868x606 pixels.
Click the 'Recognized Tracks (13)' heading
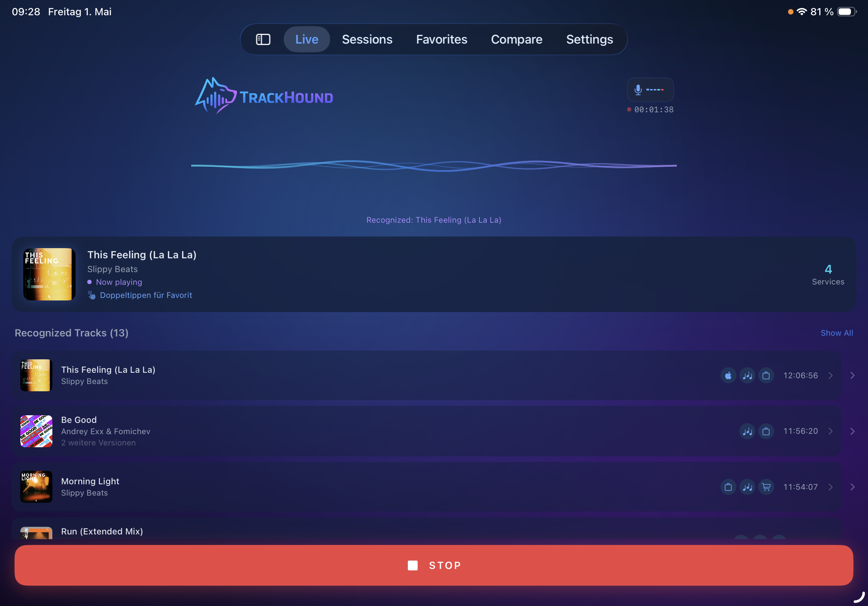point(72,333)
